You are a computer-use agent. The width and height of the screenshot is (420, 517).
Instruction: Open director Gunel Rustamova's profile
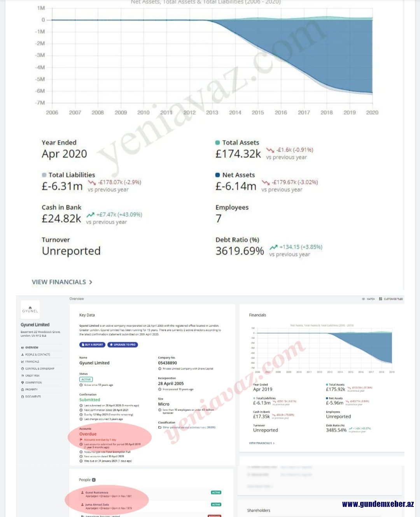click(x=97, y=492)
